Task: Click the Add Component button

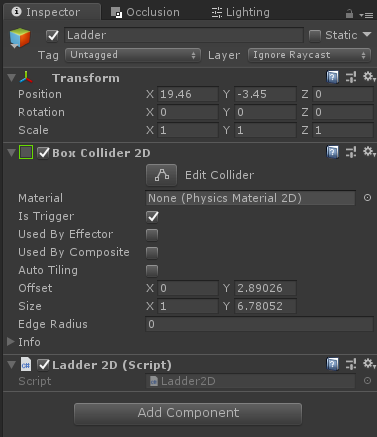Action: pyautogui.click(x=188, y=413)
